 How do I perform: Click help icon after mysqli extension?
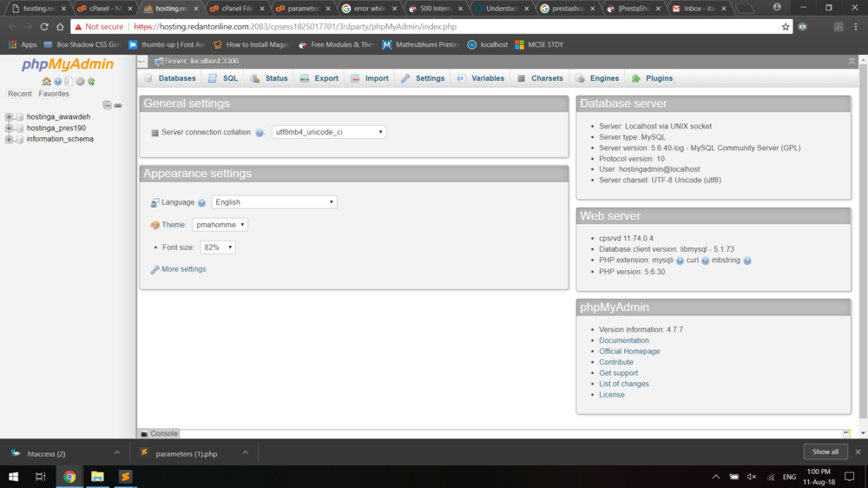pyautogui.click(x=680, y=260)
